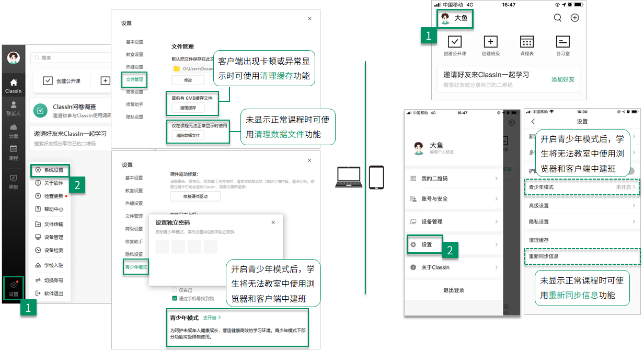This screenshot has height=352, width=644.
Task: Tap the mobile 创建公开课 icon
Action: point(455,42)
